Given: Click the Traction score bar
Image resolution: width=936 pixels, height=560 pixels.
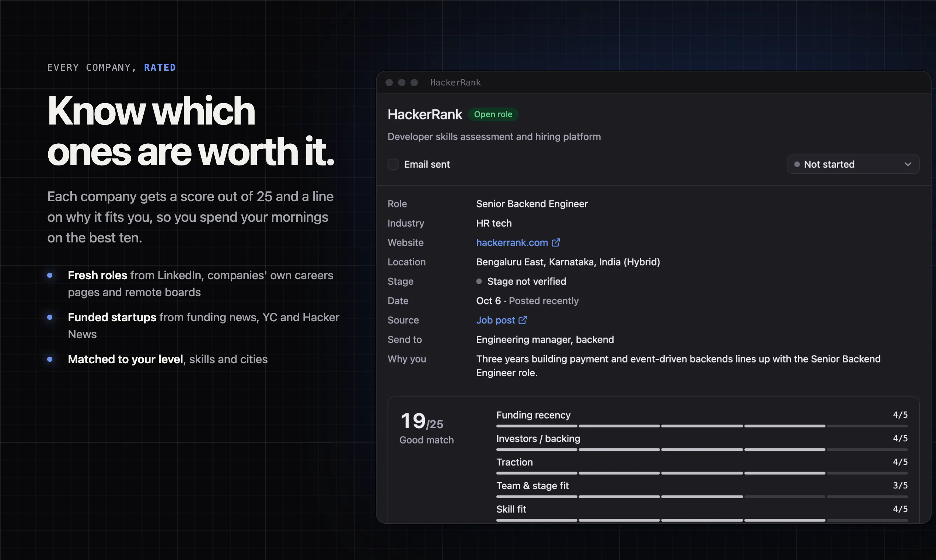Looking at the screenshot, I should (x=702, y=473).
